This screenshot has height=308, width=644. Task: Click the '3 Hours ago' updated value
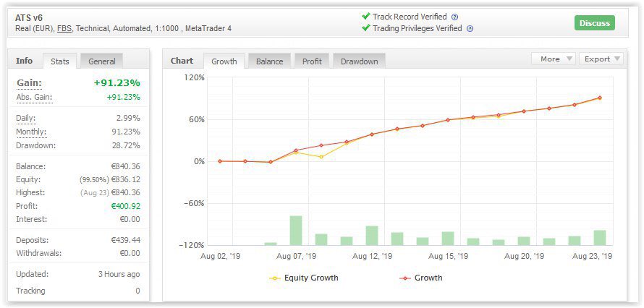[119, 274]
